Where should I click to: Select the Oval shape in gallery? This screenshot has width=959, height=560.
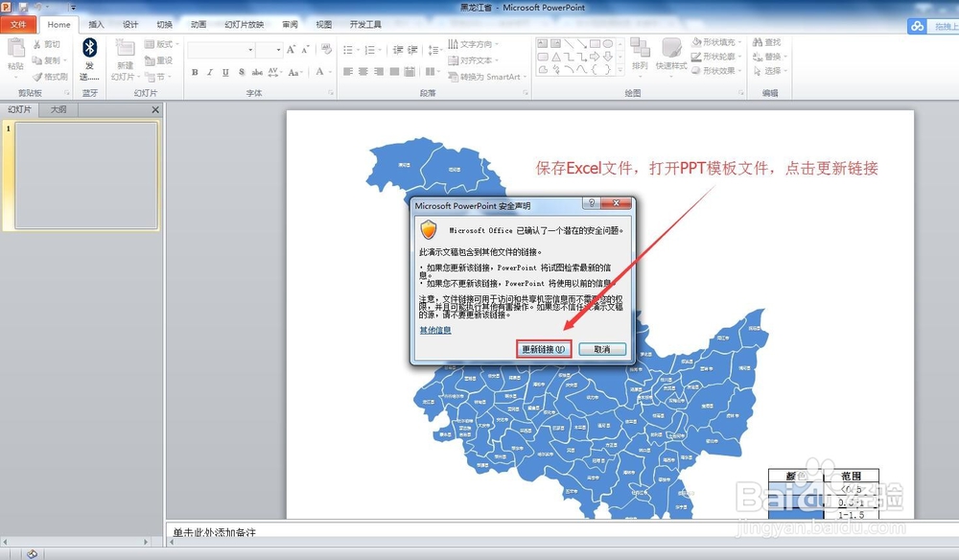(x=607, y=44)
